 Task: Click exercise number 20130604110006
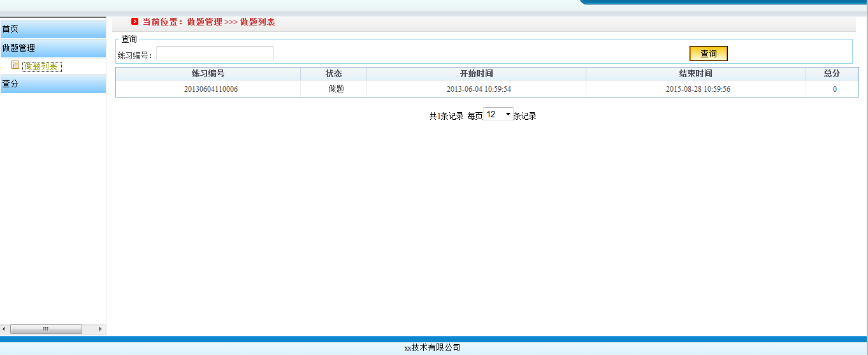pos(211,89)
